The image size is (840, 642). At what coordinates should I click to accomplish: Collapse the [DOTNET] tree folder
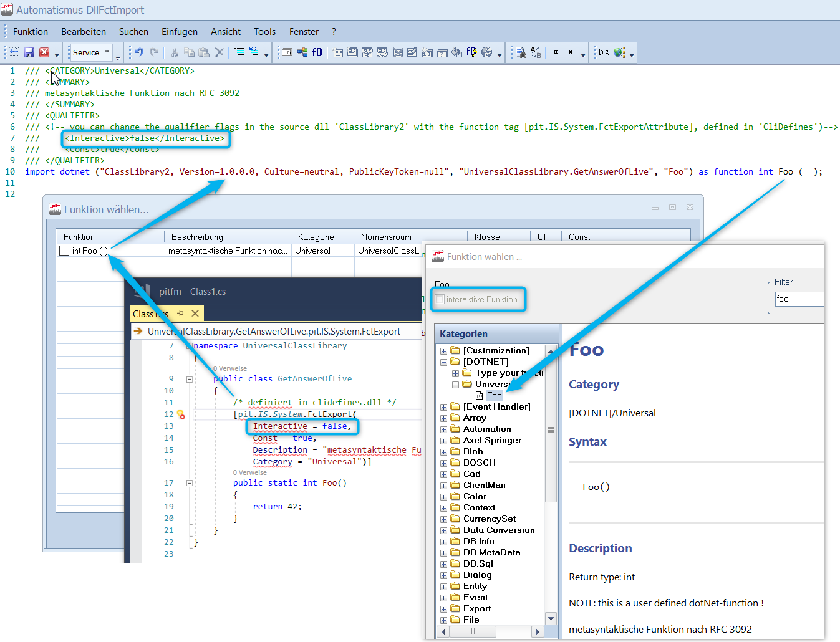[444, 362]
